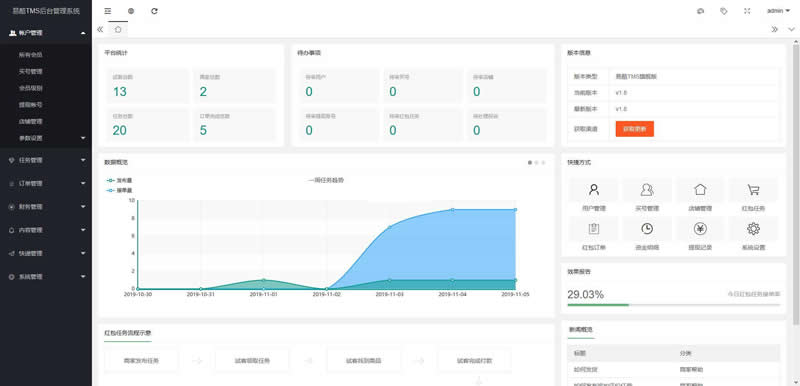The width and height of the screenshot is (800, 386).
Task: Click the fullscreen icon in top bar
Action: [747, 11]
